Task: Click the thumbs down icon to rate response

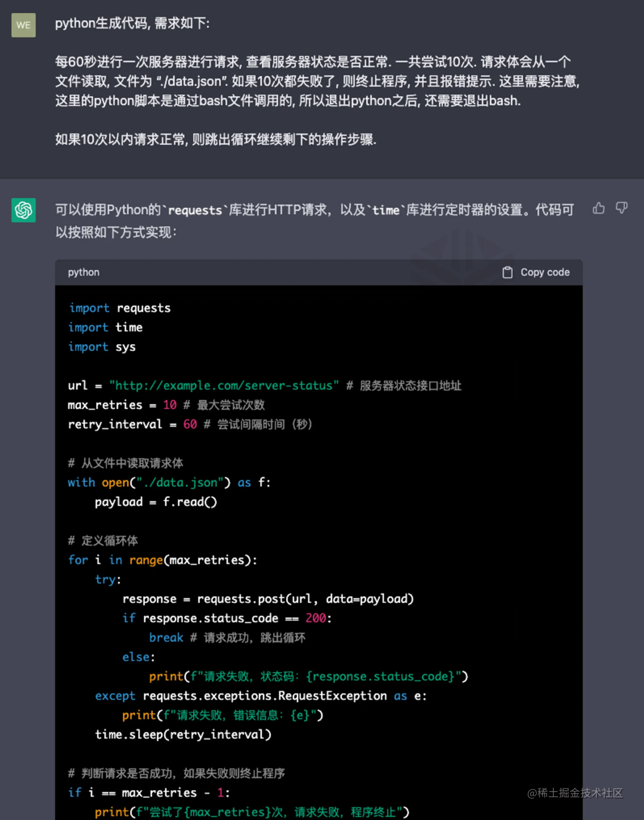Action: (622, 208)
